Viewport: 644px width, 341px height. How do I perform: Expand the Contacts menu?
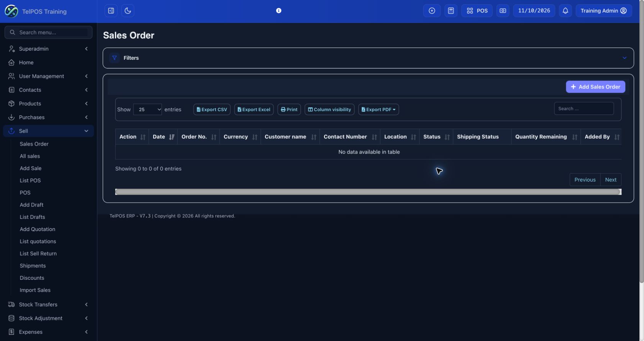pos(49,90)
